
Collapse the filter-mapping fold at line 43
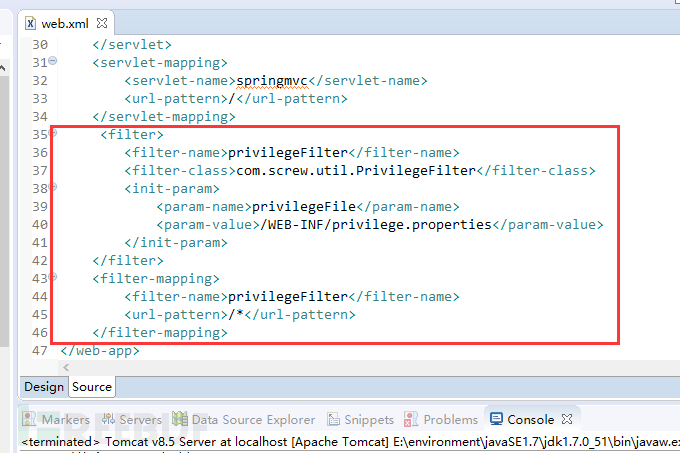tap(54, 277)
